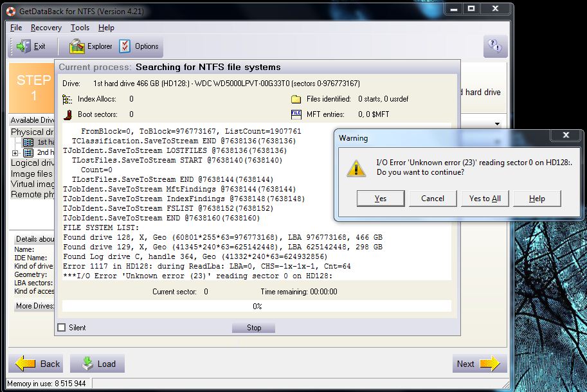Select Image files in the tree

(32, 174)
